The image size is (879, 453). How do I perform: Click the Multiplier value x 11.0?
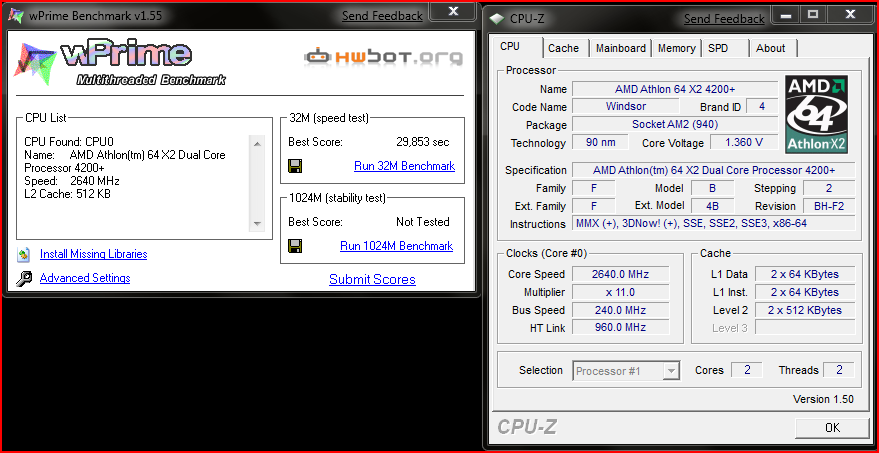[x=620, y=292]
